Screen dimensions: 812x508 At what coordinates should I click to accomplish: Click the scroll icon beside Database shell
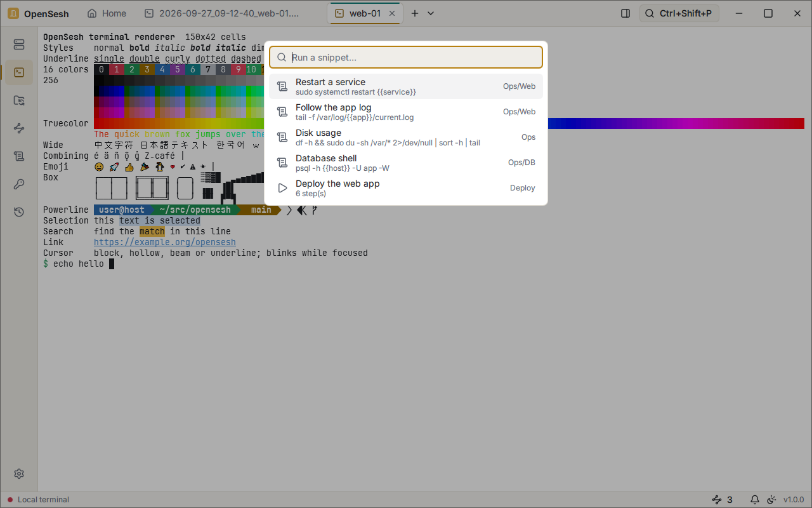coord(283,163)
